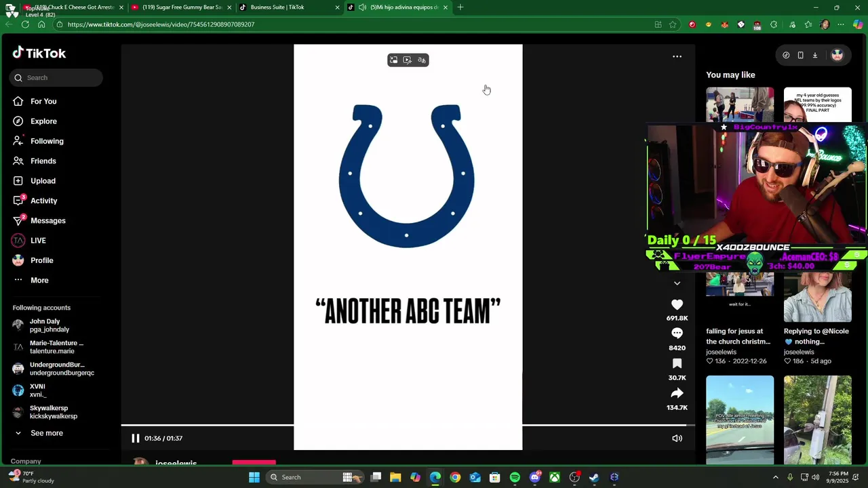Open Steam from the taskbar
Image resolution: width=868 pixels, height=488 pixels.
coord(595,477)
